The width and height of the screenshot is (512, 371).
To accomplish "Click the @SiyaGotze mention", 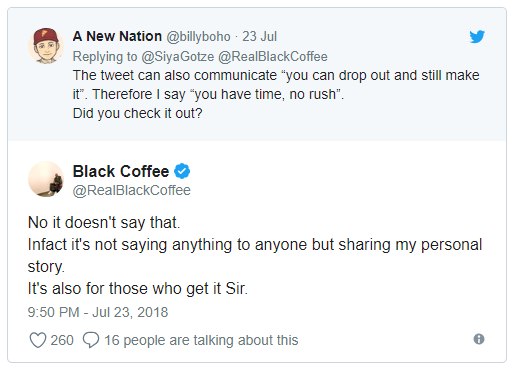I will point(178,57).
